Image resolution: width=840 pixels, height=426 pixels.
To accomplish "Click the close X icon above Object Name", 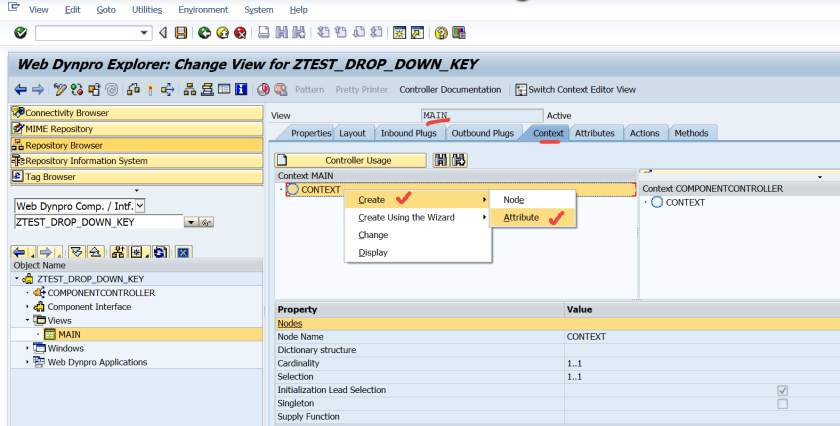I will click(183, 252).
